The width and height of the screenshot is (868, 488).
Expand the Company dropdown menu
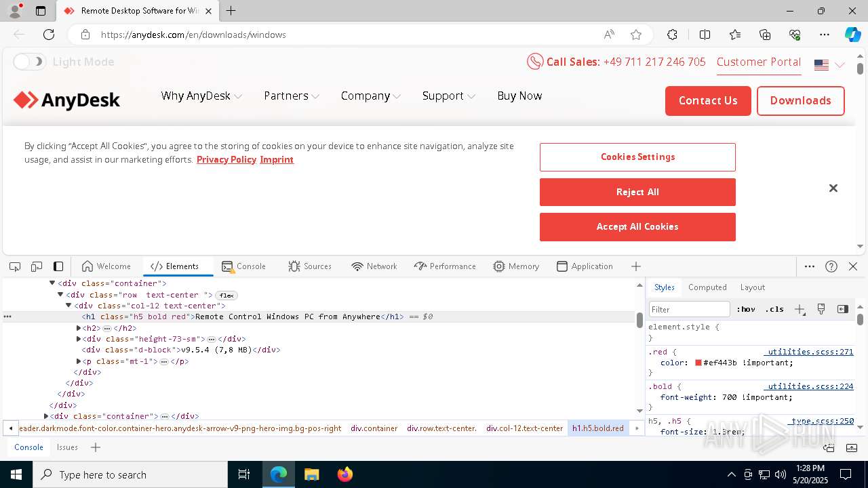pyautogui.click(x=371, y=96)
